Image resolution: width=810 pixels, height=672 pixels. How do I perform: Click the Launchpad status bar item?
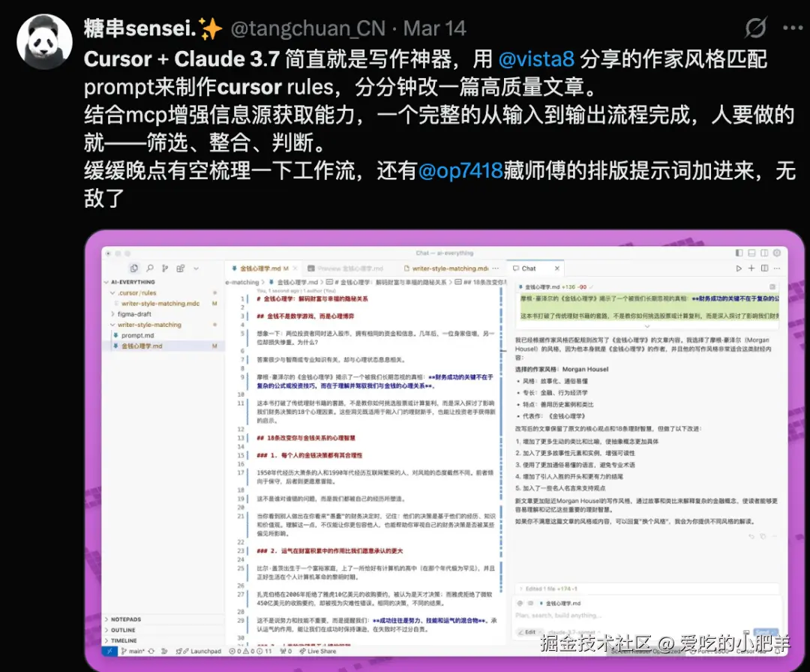click(x=198, y=651)
